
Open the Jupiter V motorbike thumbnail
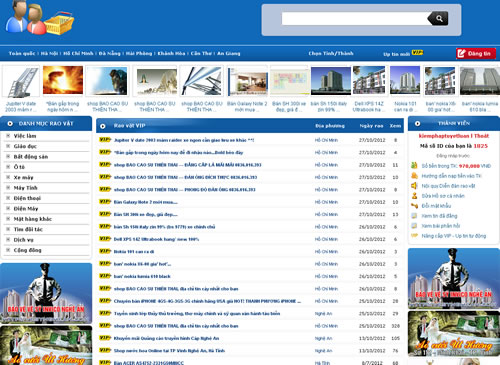click(x=21, y=82)
